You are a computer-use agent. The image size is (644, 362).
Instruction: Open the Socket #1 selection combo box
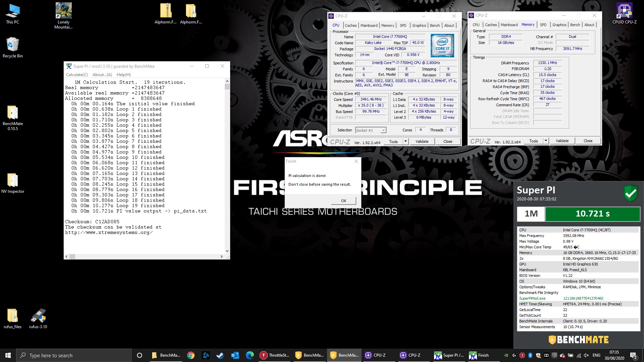pyautogui.click(x=371, y=130)
